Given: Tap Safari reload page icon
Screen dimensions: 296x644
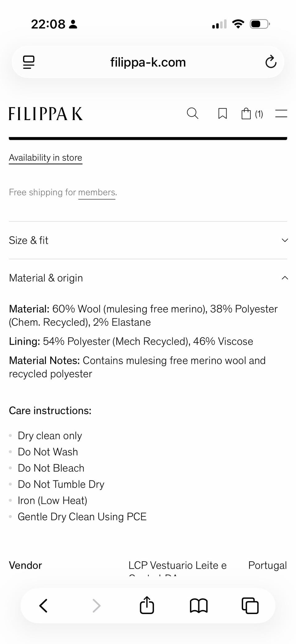Looking at the screenshot, I should pyautogui.click(x=271, y=62).
